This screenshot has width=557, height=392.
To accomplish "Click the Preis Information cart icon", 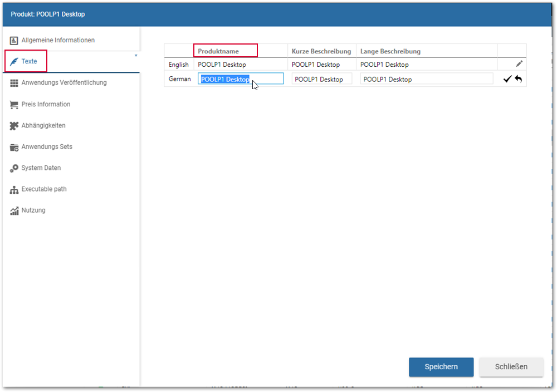I will pyautogui.click(x=14, y=104).
